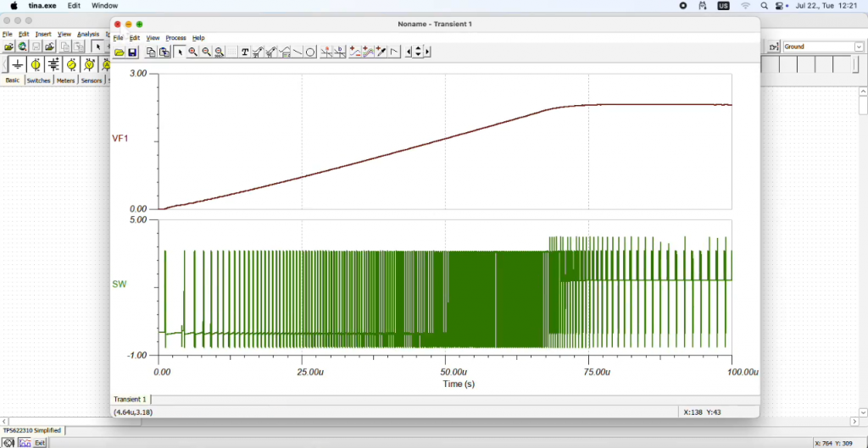This screenshot has height=448, width=868.
Task: Open View menu in Transient diagram window
Action: (153, 37)
